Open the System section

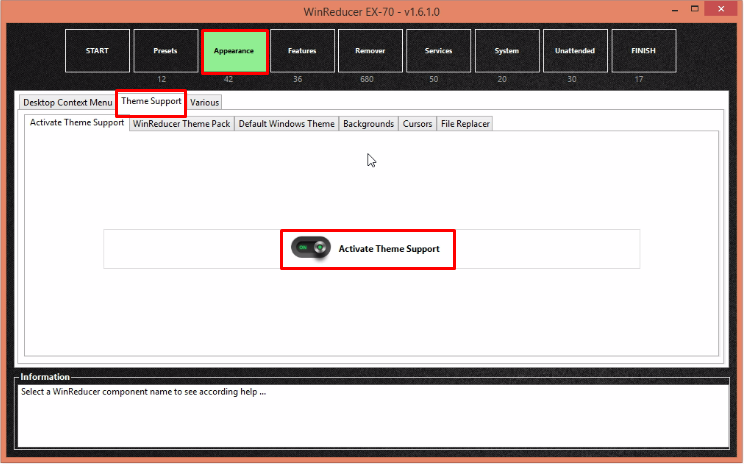[x=507, y=51]
